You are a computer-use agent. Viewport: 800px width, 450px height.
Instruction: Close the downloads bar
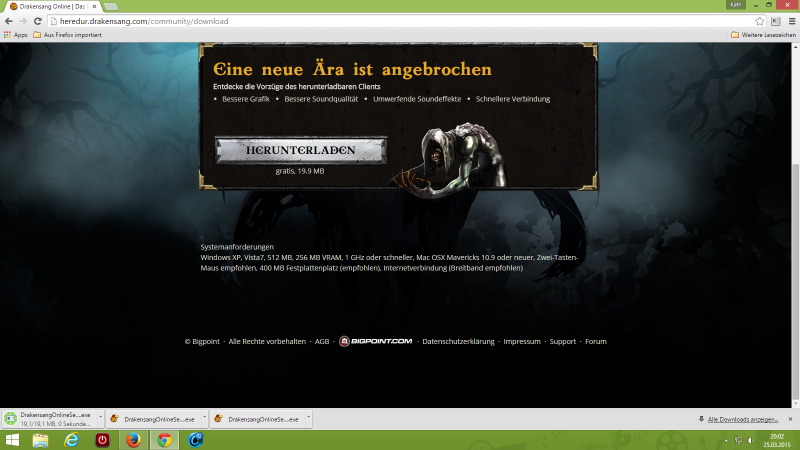(x=790, y=419)
